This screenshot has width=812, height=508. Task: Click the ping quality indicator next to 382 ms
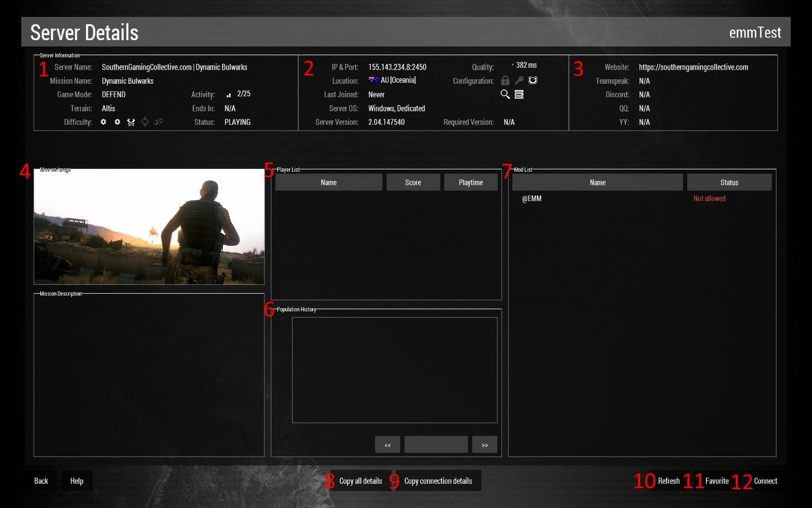[x=512, y=65]
